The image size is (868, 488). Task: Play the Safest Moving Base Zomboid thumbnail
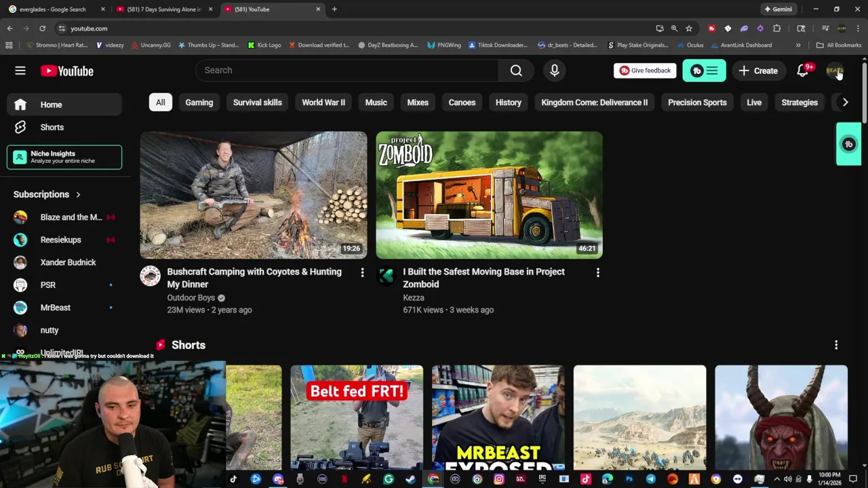point(489,195)
